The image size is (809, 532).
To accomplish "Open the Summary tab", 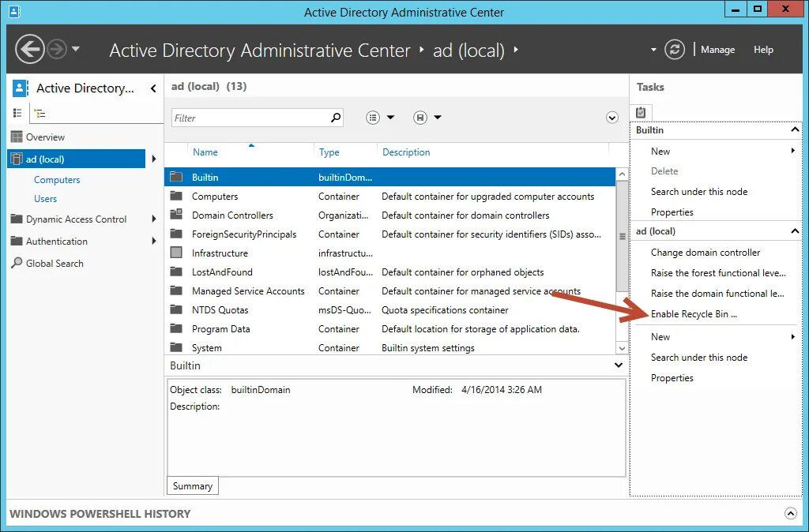I will (x=193, y=486).
